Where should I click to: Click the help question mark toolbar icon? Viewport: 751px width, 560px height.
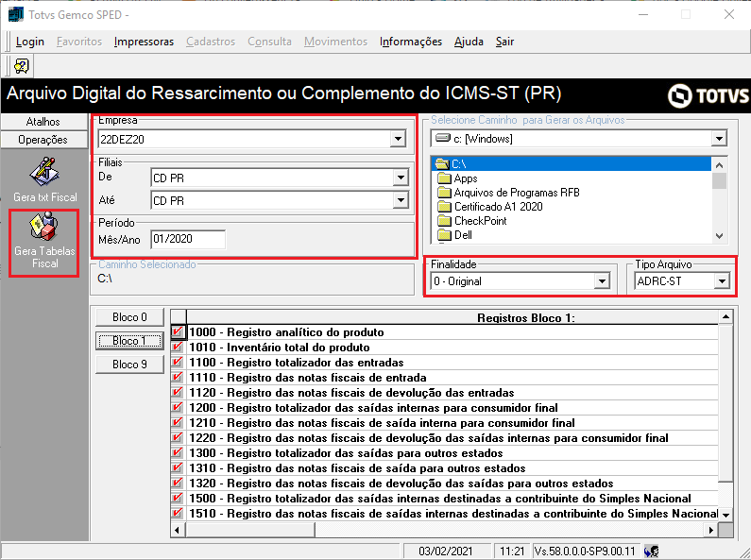22,66
